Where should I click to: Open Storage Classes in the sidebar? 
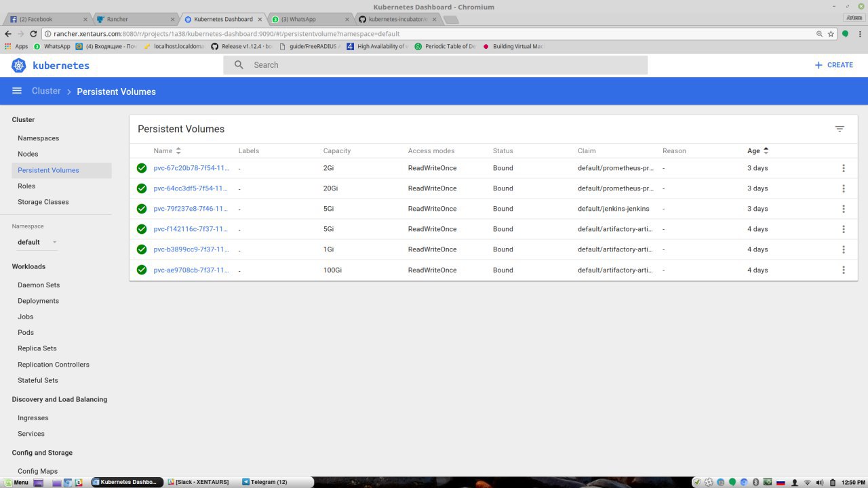pyautogui.click(x=43, y=202)
